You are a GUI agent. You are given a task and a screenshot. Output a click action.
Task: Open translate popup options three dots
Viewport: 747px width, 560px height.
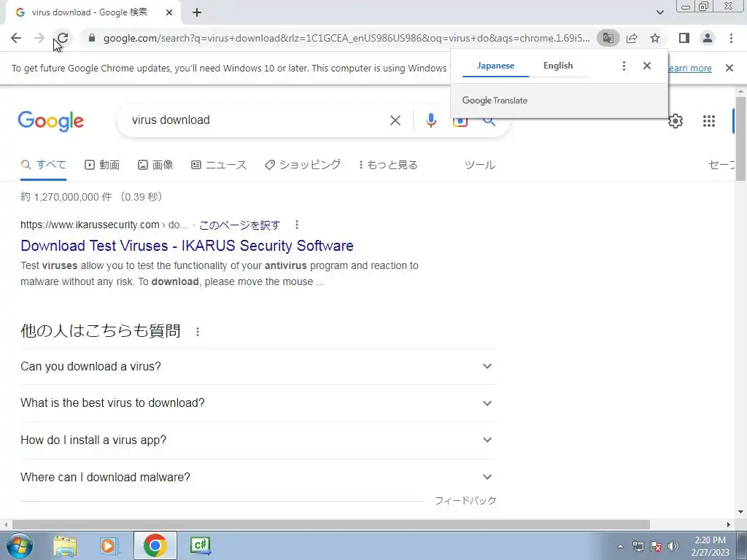[624, 66]
